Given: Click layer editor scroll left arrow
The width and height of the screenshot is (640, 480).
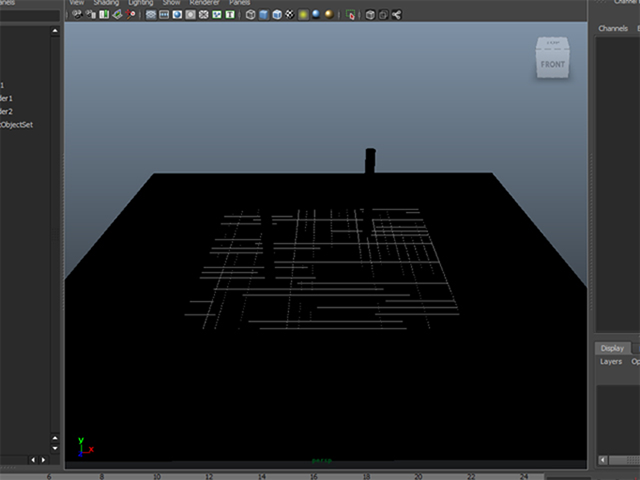Looking at the screenshot, I should click(x=603, y=460).
